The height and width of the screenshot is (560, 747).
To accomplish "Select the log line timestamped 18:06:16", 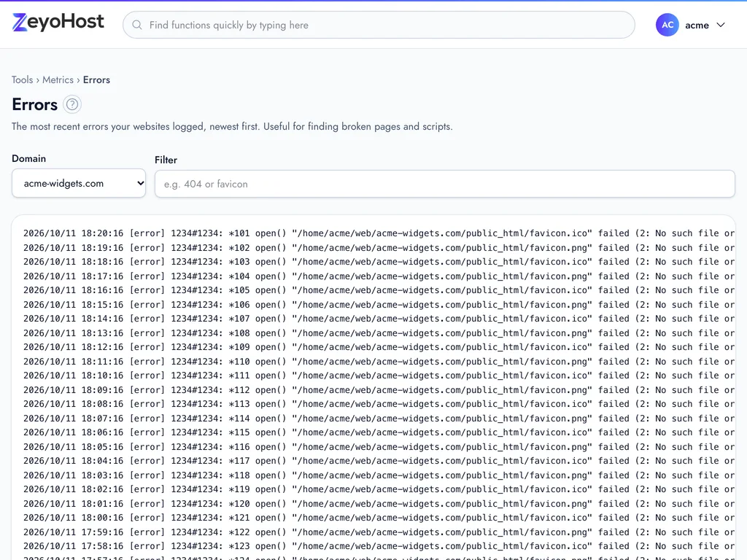I will tap(379, 432).
